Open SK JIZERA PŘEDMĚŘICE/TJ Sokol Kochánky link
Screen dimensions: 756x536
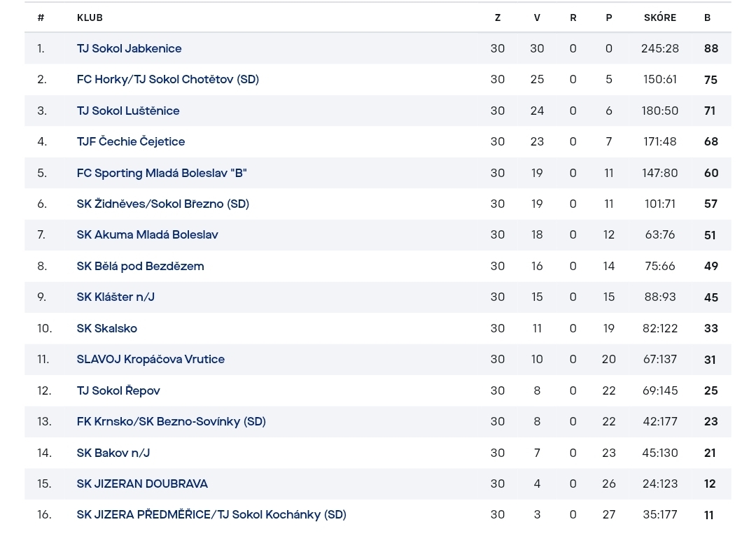211,515
